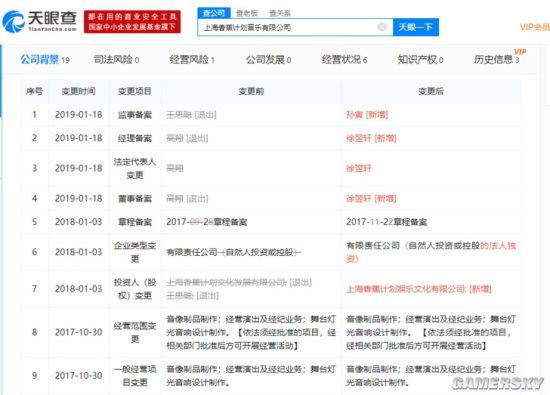Viewport: 550px width, 395px height.
Task: Click 有限责任公司(自然人投资或控股) before-change cell
Action: point(234,252)
